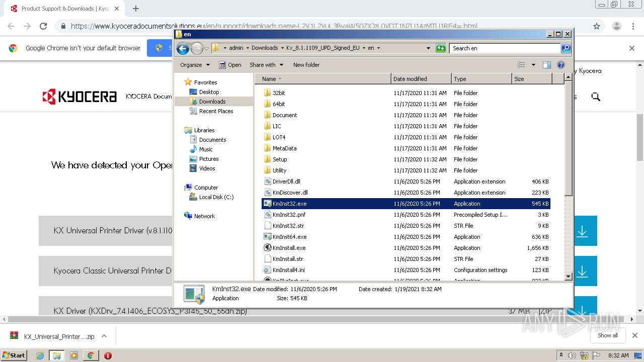
Task: Sort by the Name column header
Action: click(323, 79)
